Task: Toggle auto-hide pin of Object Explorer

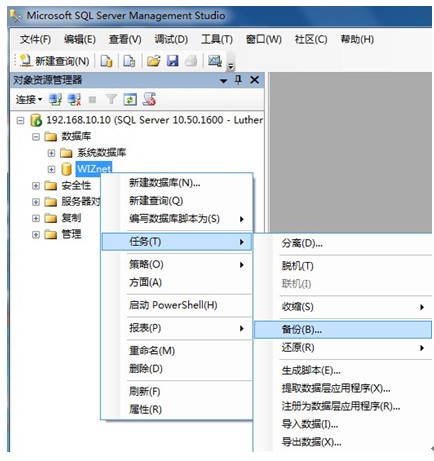Action: pos(238,80)
